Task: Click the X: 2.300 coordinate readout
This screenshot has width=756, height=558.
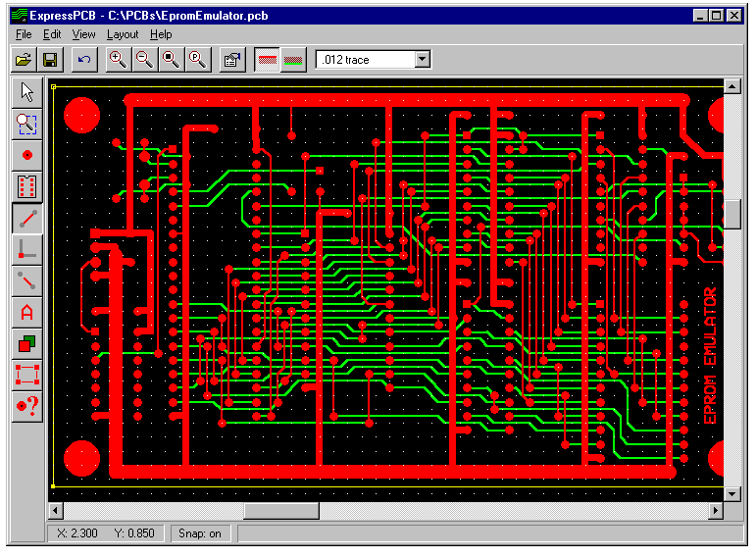Action: [77, 533]
